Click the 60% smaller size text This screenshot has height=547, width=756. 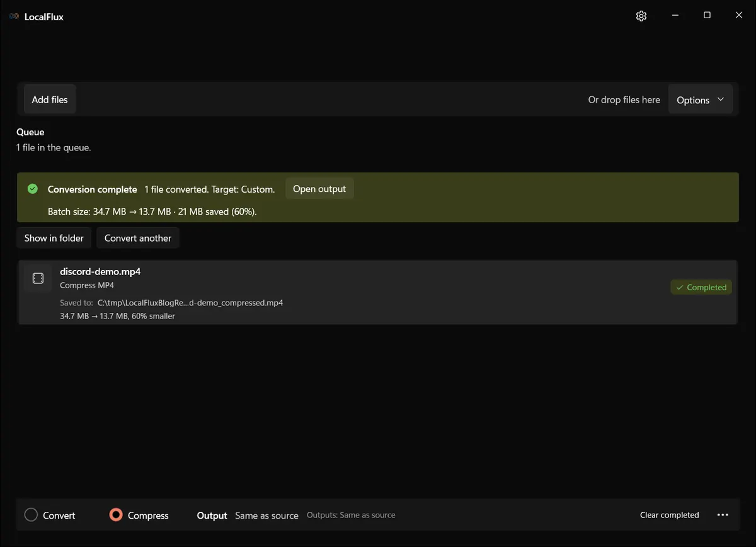pyautogui.click(x=117, y=316)
